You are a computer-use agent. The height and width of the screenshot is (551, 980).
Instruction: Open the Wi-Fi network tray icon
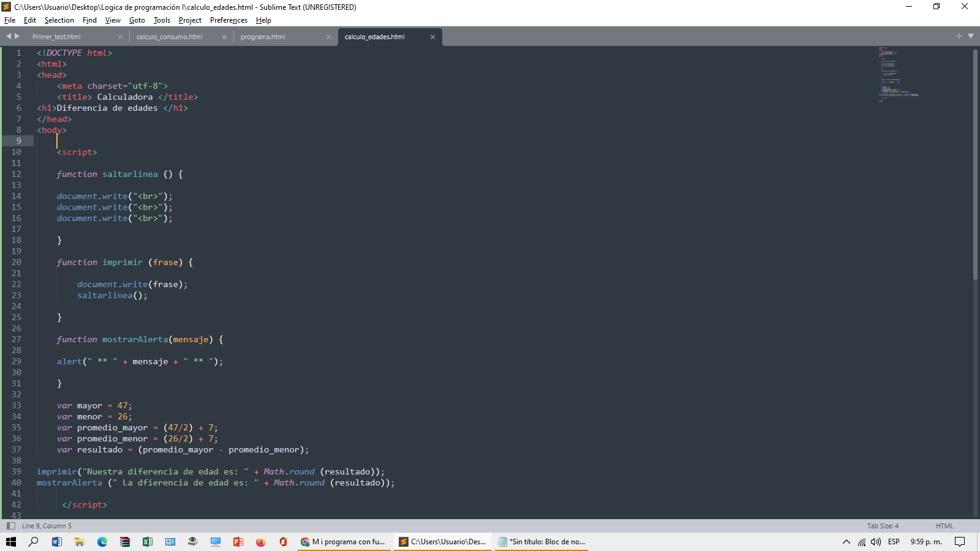coord(862,542)
